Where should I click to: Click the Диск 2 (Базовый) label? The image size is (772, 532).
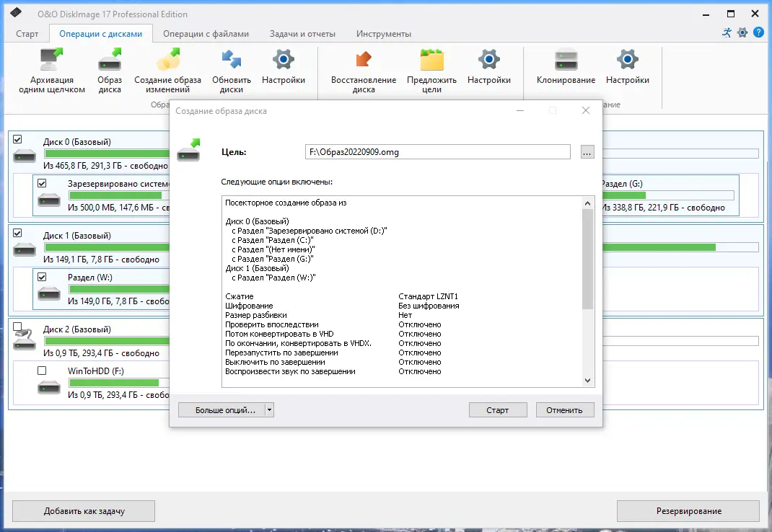(76, 329)
